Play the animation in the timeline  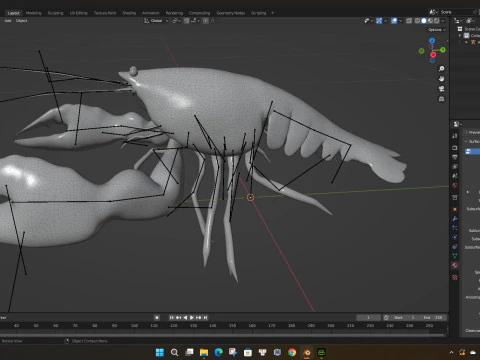click(192, 318)
